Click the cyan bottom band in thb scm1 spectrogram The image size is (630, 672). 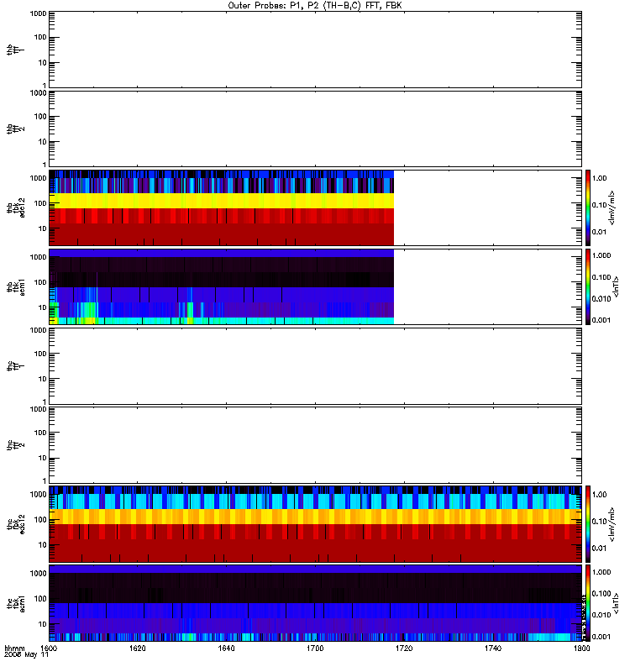(x=222, y=321)
